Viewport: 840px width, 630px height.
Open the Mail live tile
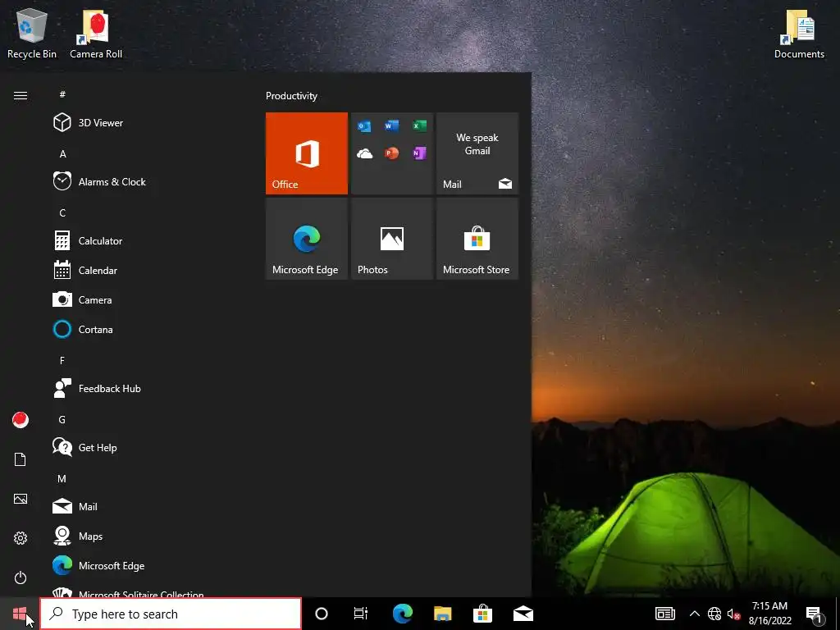(477, 153)
